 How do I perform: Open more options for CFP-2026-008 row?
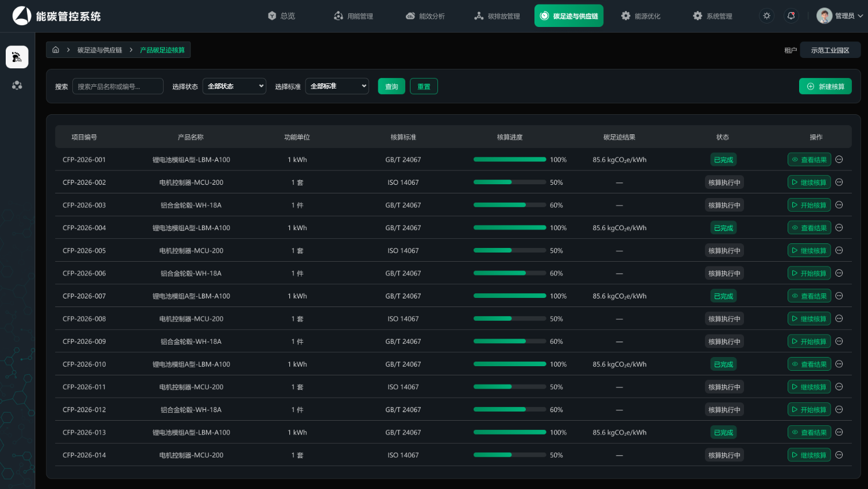[x=839, y=319]
